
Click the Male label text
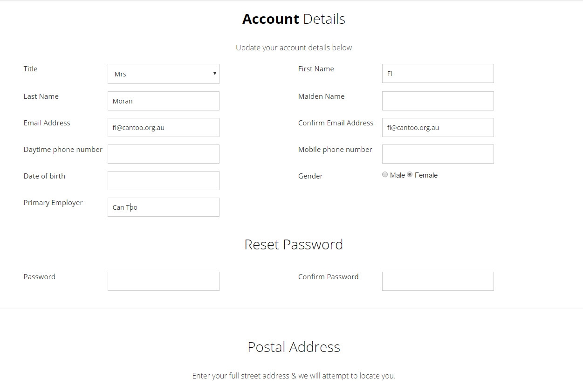pos(398,175)
